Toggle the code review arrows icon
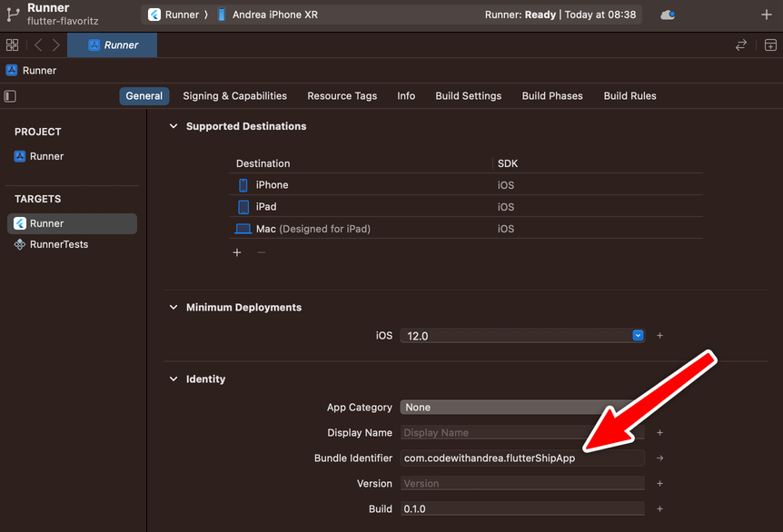The image size is (783, 532). point(741,44)
